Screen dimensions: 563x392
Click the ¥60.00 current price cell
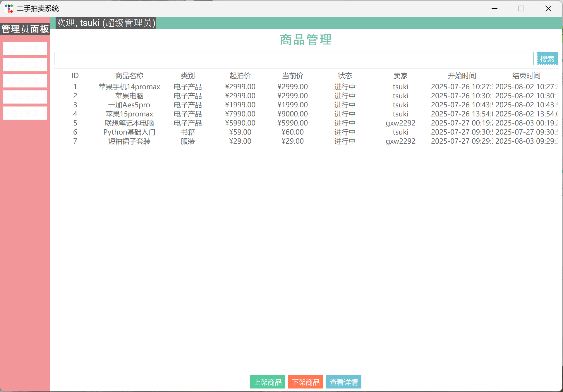click(x=293, y=132)
